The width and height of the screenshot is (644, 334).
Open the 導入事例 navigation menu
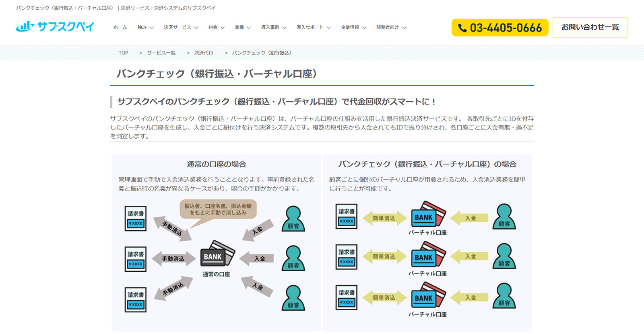270,27
